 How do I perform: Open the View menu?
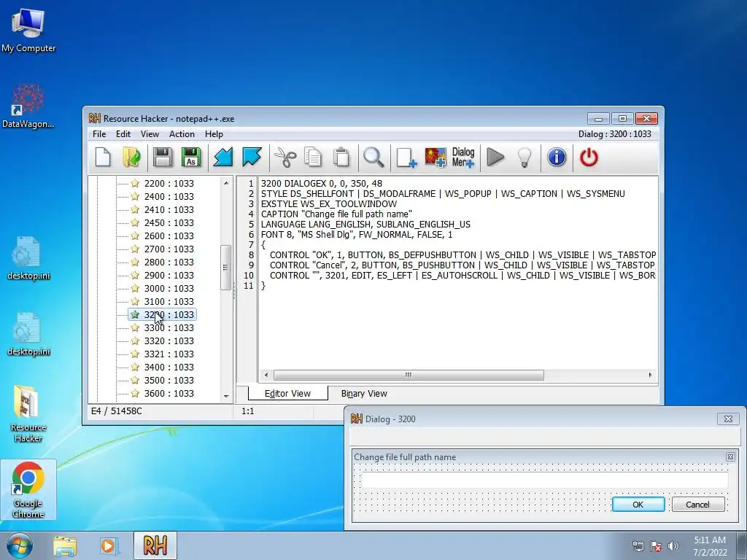tap(150, 134)
